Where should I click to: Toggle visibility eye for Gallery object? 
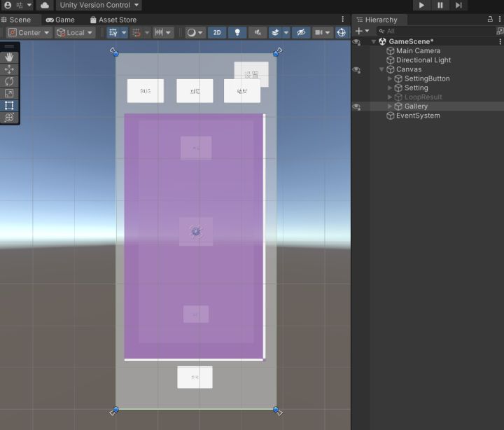click(x=357, y=106)
